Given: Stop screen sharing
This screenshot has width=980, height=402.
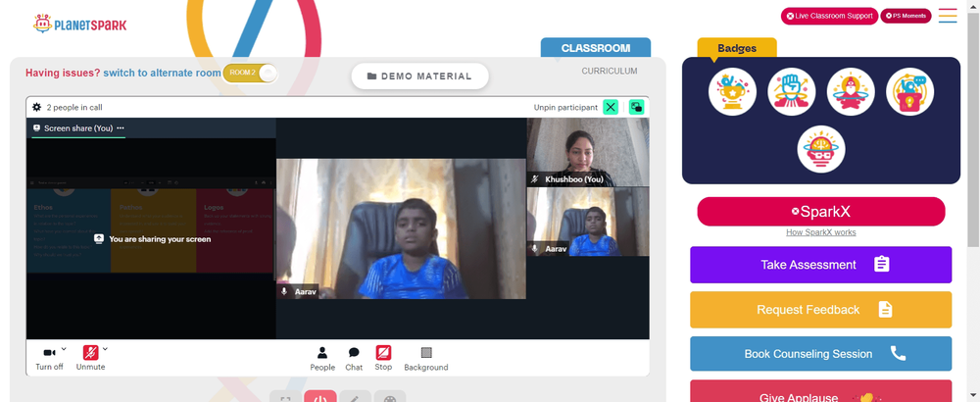Looking at the screenshot, I should (383, 358).
